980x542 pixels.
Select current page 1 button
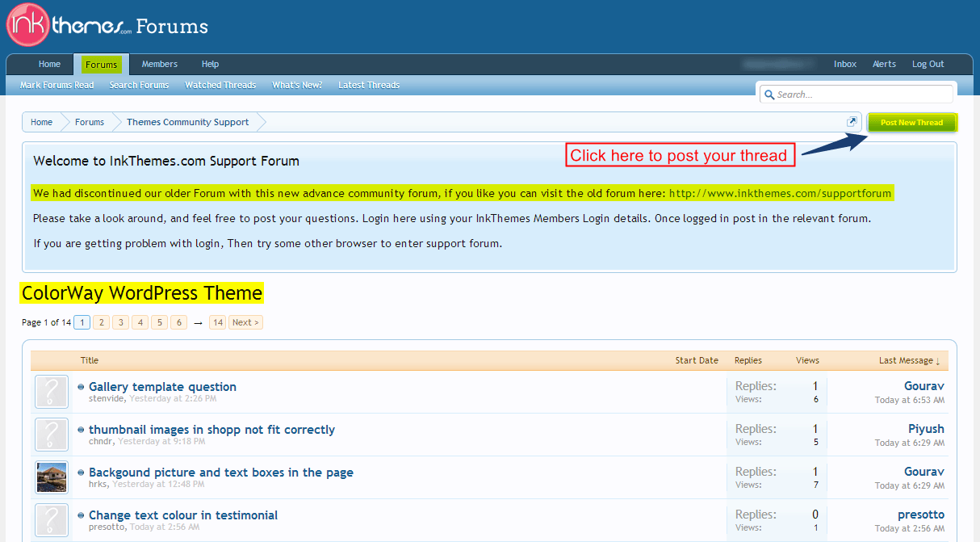click(82, 322)
